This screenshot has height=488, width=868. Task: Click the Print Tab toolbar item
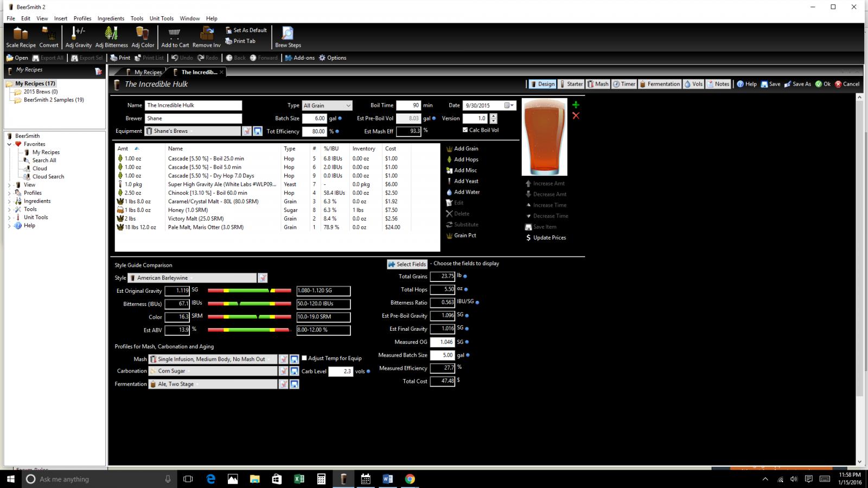pyautogui.click(x=240, y=41)
